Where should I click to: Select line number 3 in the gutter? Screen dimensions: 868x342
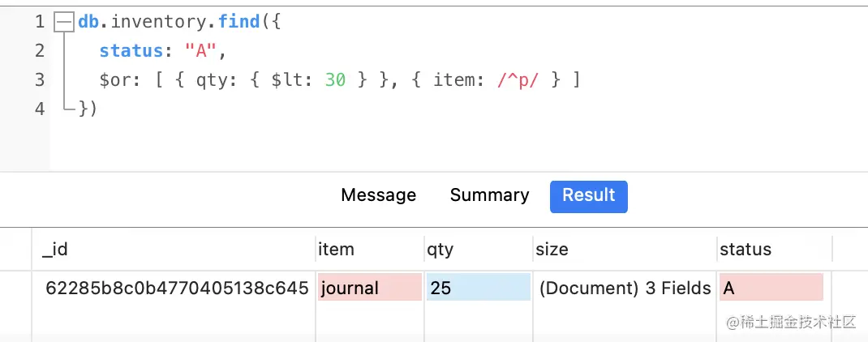coord(40,80)
